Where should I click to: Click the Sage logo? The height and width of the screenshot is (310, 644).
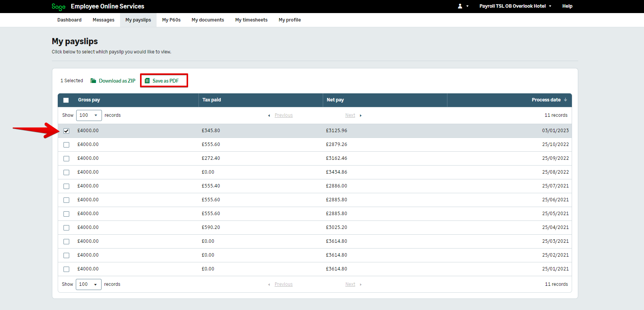click(58, 7)
